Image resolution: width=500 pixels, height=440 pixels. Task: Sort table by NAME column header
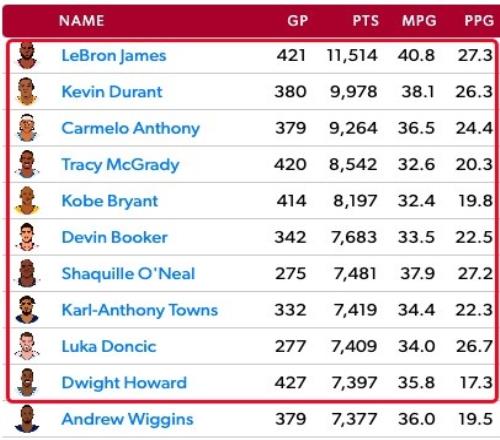(x=82, y=21)
